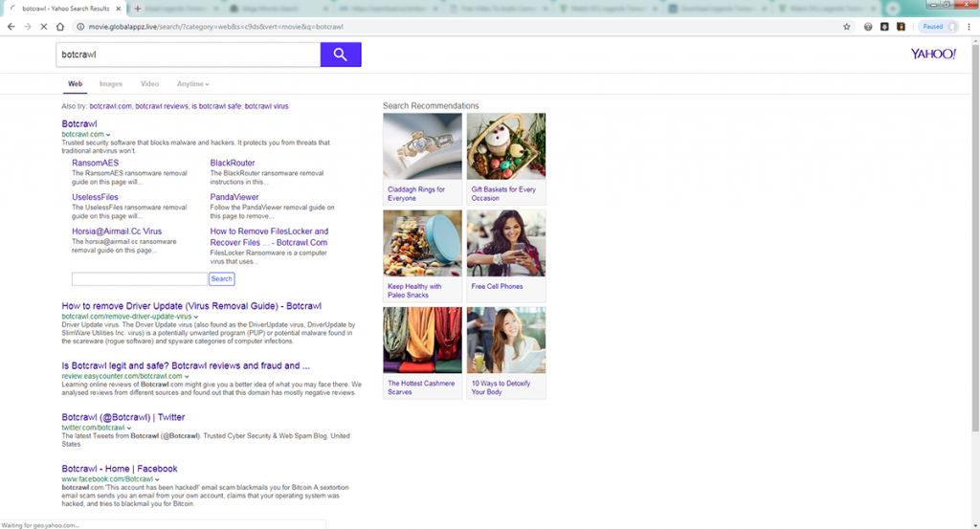Expand the Anytime filter dropdown
The image size is (980, 529).
[192, 83]
